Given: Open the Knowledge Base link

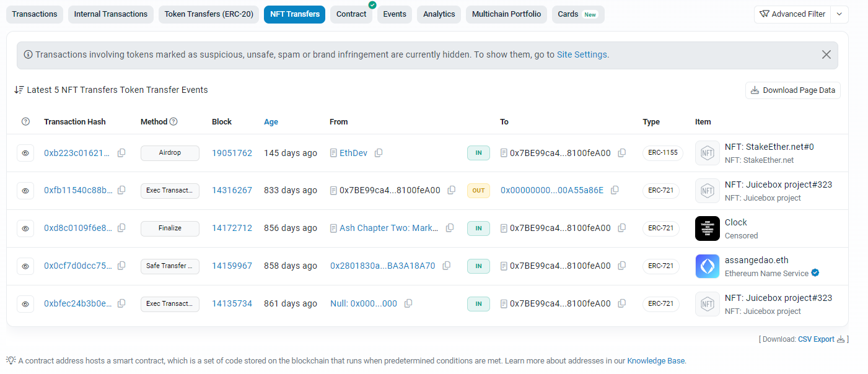Looking at the screenshot, I should coord(656,361).
